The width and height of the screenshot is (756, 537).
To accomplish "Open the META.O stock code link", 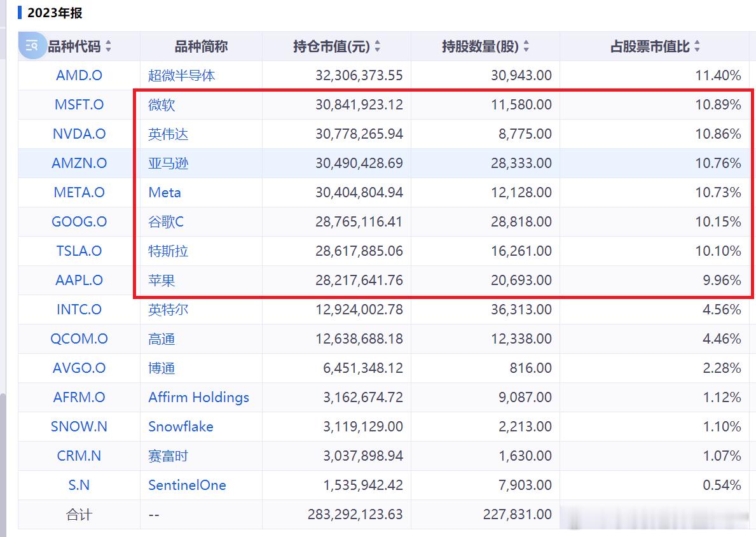I will tap(79, 193).
